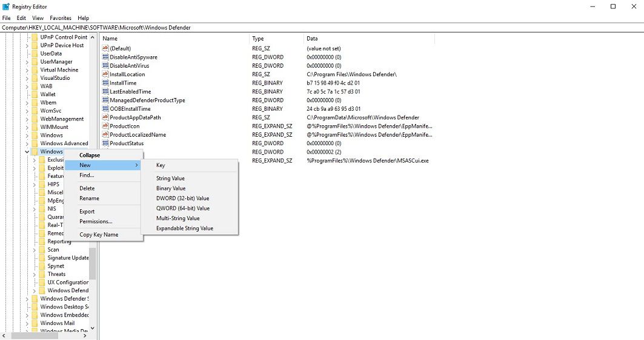Expand the UPnP Device Host key
The width and height of the screenshot is (644, 340).
click(27, 45)
